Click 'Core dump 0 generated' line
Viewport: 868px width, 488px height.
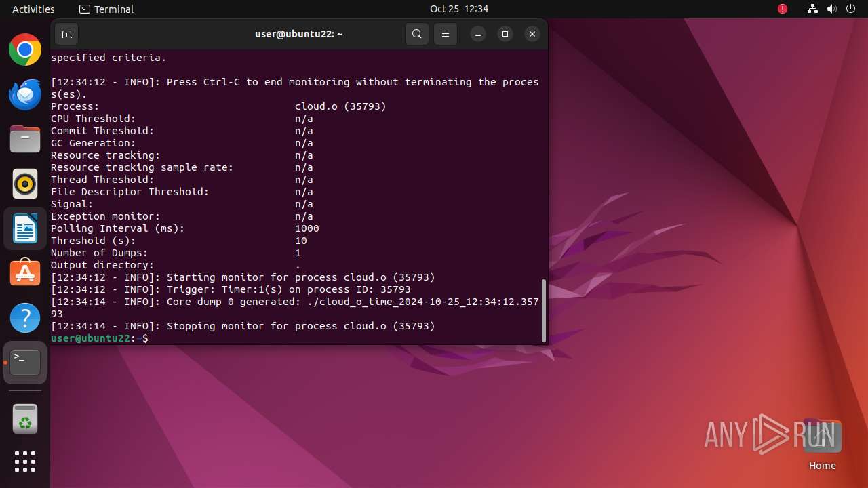295,308
